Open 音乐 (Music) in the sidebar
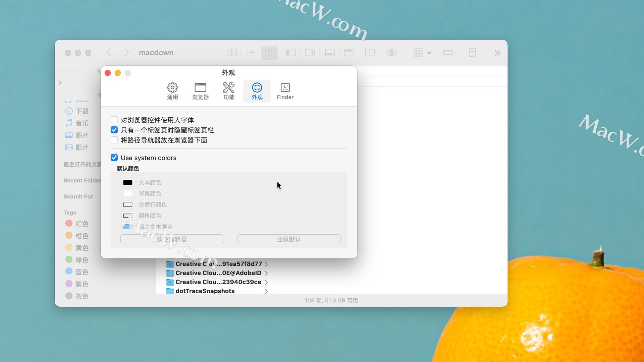644x362 pixels. tap(77, 123)
